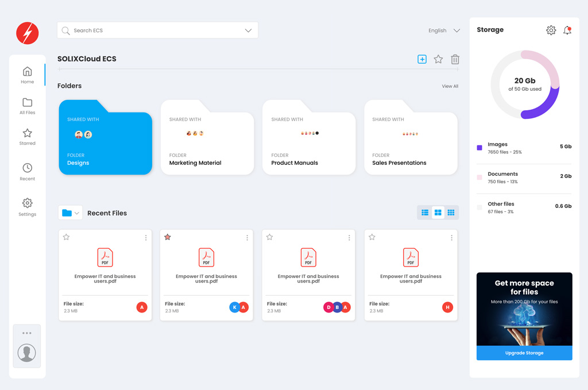Switch to small grid view layout
588x390 pixels.
[451, 213]
